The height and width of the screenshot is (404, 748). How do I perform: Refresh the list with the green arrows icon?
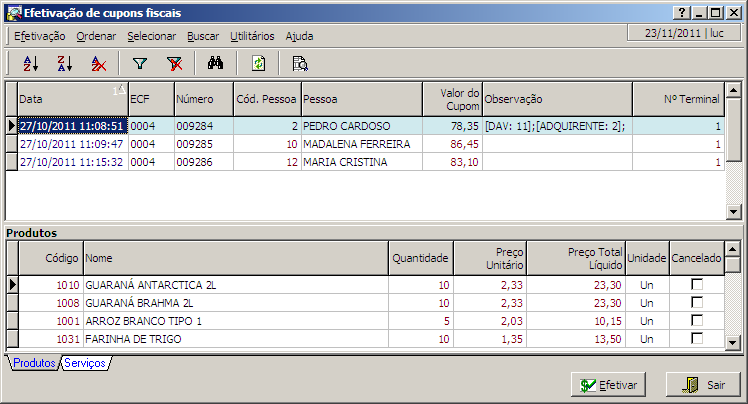pyautogui.click(x=258, y=63)
